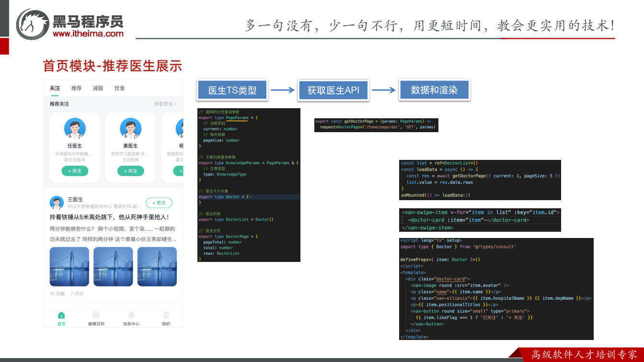The width and height of the screenshot is (644, 362).
Task: Expand 查看更多 chevron link
Action: [165, 104]
